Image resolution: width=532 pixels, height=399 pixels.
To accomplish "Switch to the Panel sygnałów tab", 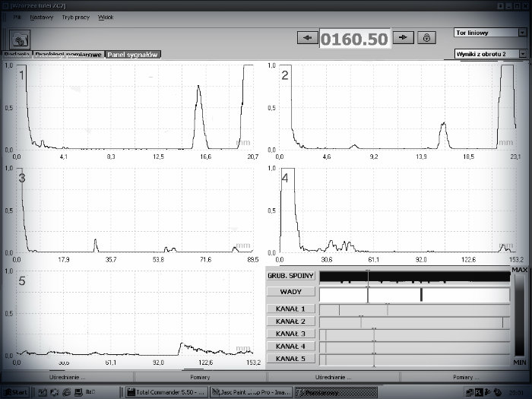I will tap(132, 55).
